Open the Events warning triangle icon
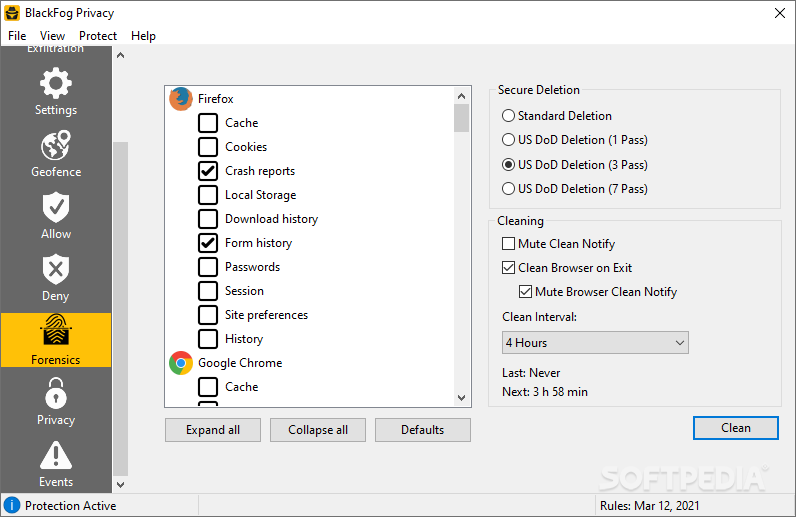This screenshot has width=796, height=517. click(56, 455)
